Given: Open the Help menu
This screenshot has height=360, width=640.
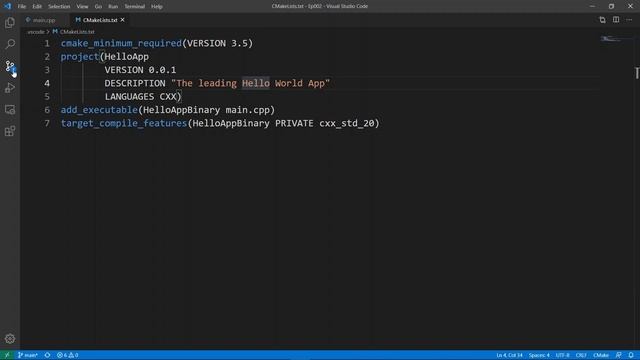Looking at the screenshot, I should 157,6.
